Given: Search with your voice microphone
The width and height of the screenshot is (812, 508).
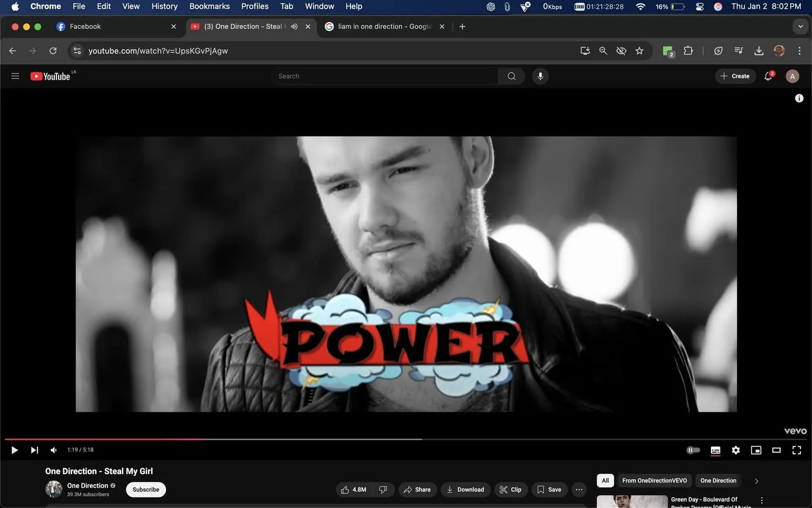Looking at the screenshot, I should (540, 76).
